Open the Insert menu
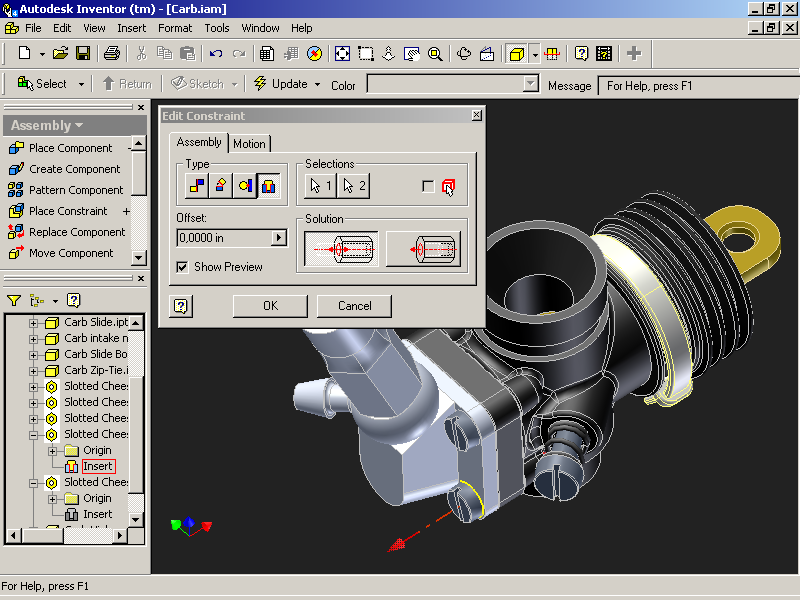This screenshot has height=600, width=800. [x=132, y=28]
